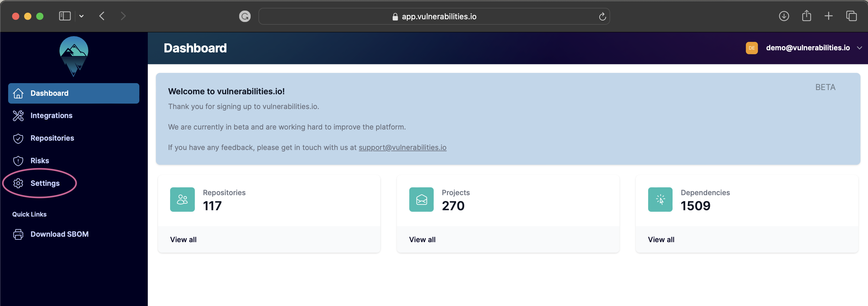Click the lock icon in address bar
The image size is (868, 306).
tap(395, 17)
